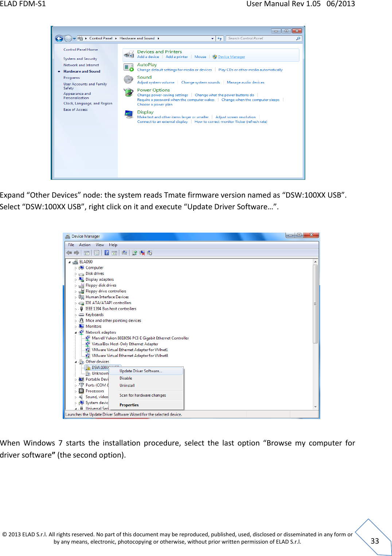Screen dimensions: 392x556
Task: Collapse the Other devices node
Action: (x=76, y=362)
